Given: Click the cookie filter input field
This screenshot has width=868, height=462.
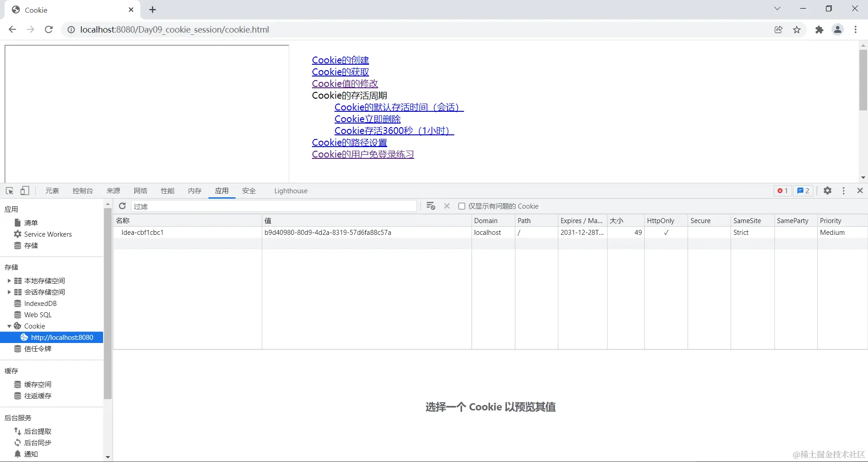Looking at the screenshot, I should click(274, 206).
